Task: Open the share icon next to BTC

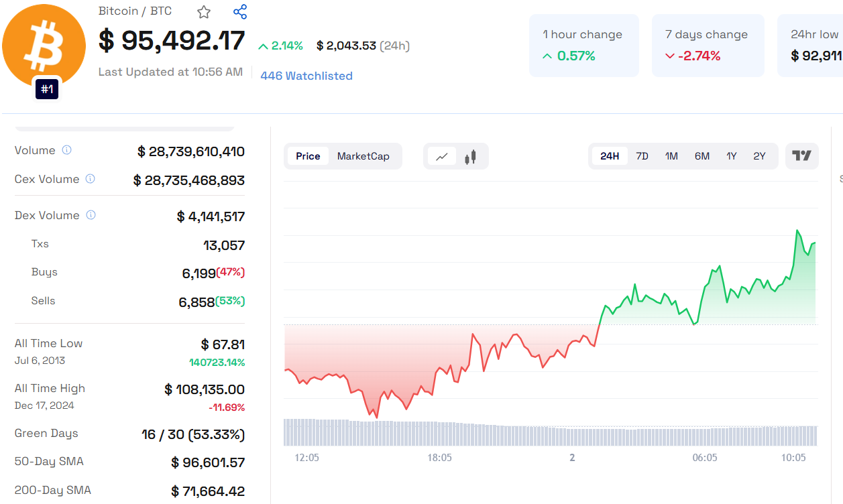Action: pos(240,11)
